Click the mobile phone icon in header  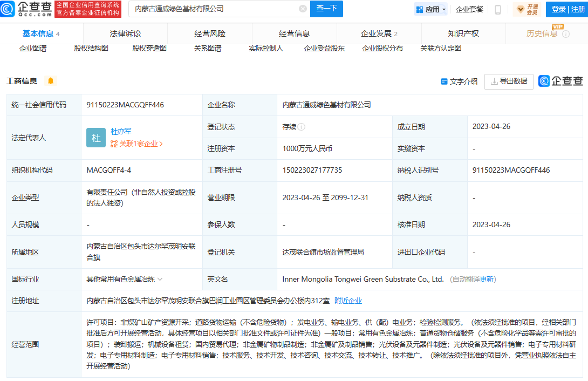[x=498, y=9]
